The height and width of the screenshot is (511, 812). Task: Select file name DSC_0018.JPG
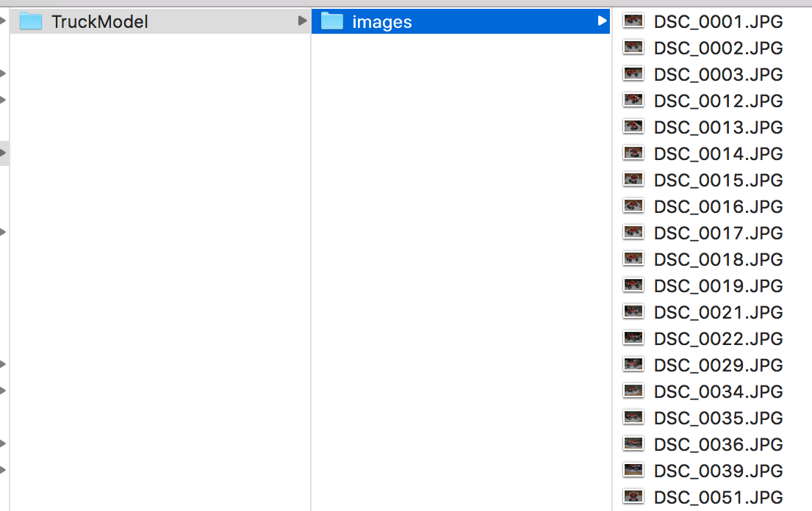point(718,259)
